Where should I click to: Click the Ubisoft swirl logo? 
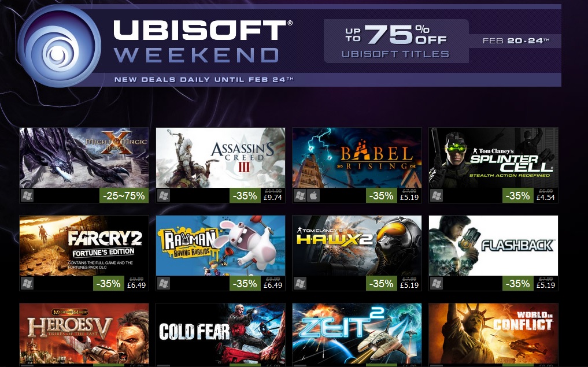point(59,46)
